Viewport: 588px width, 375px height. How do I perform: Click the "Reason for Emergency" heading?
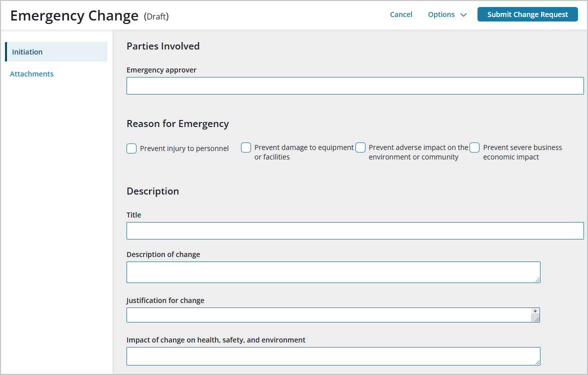pyautogui.click(x=178, y=124)
